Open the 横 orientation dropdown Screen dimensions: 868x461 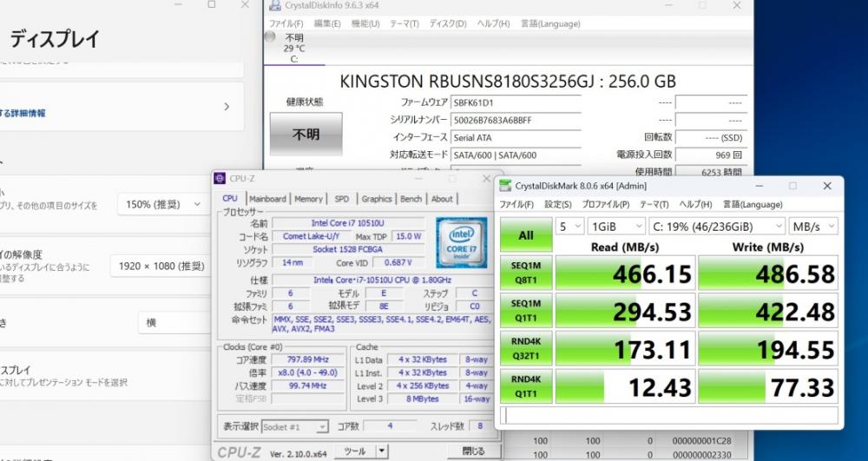174,323
